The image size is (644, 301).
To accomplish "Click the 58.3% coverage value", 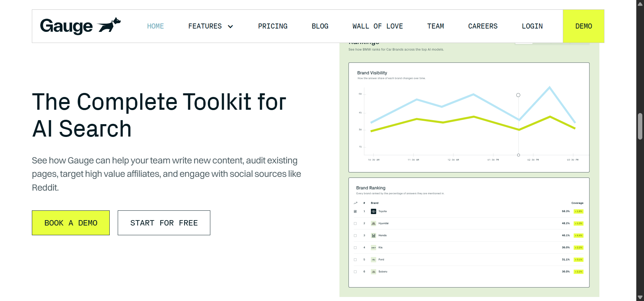I will tap(566, 211).
